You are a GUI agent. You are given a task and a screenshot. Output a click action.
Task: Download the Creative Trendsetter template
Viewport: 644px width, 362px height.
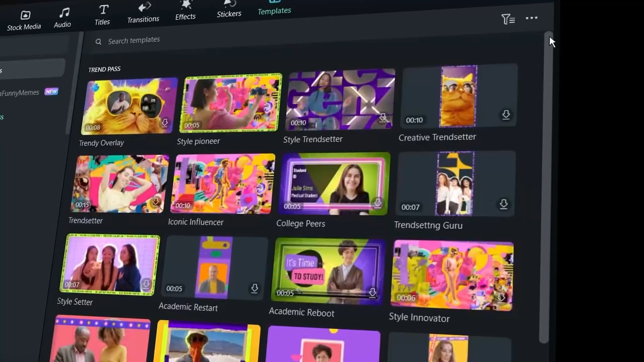[506, 115]
